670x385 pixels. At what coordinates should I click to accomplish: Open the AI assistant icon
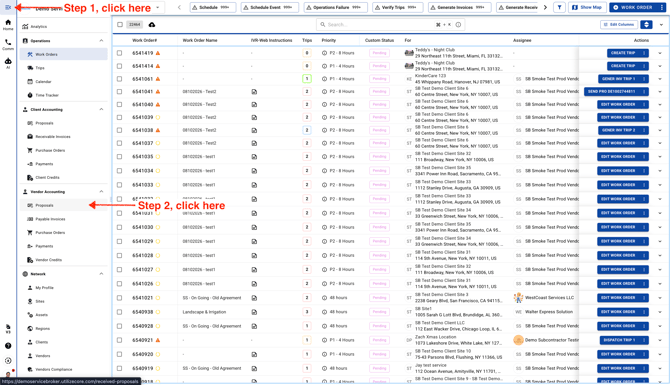(8, 63)
